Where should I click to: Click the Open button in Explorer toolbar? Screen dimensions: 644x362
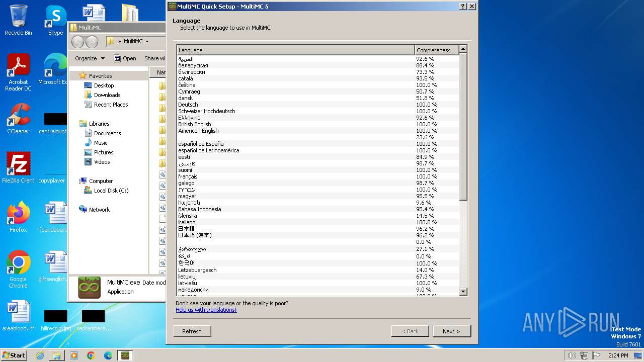coord(125,58)
